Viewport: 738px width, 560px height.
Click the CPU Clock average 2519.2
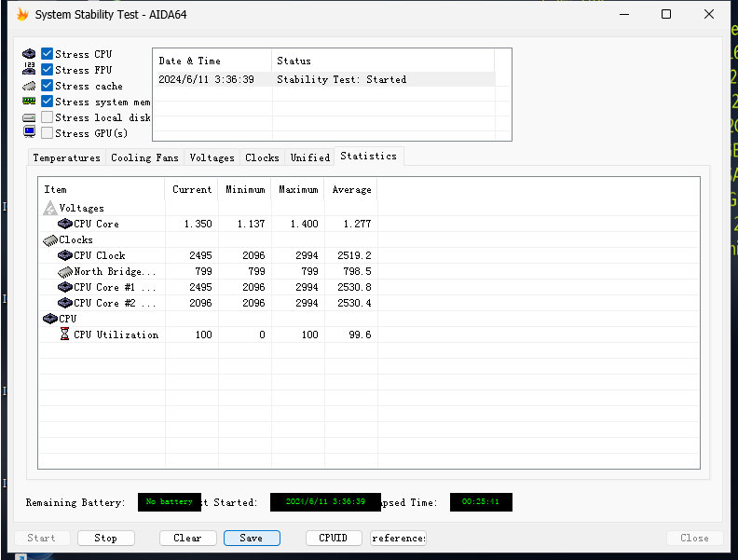[x=354, y=255]
